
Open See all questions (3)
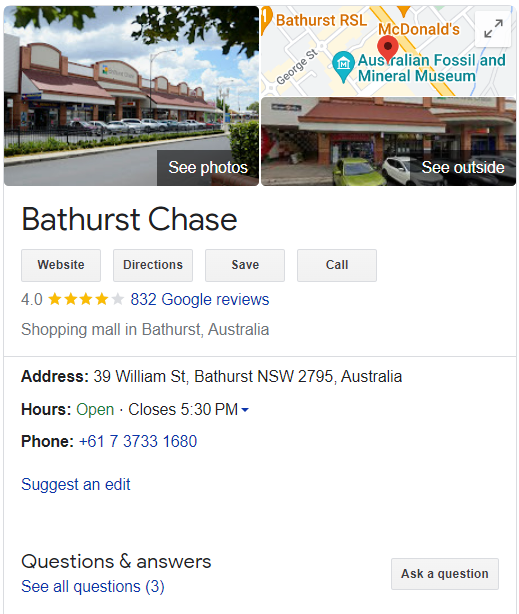pos(93,587)
